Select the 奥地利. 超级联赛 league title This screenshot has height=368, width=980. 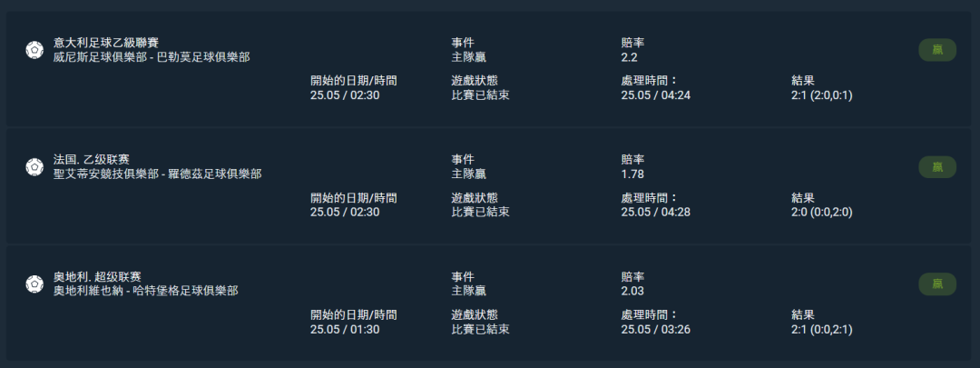(97, 277)
